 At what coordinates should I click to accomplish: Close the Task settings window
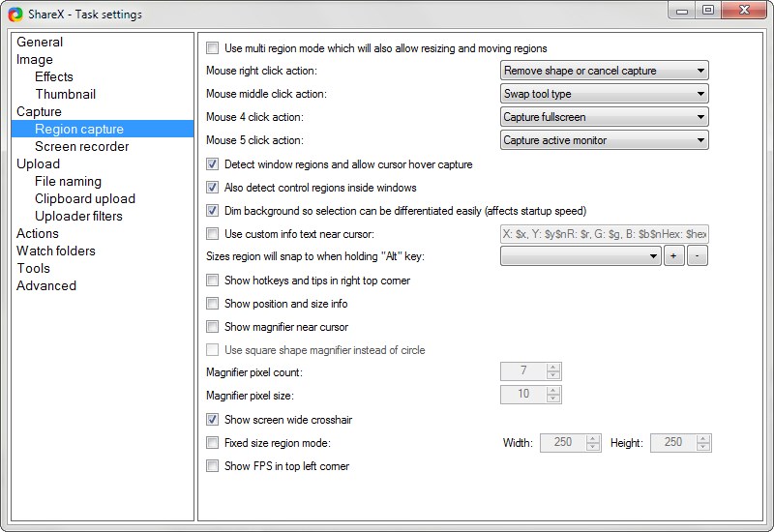tap(744, 11)
